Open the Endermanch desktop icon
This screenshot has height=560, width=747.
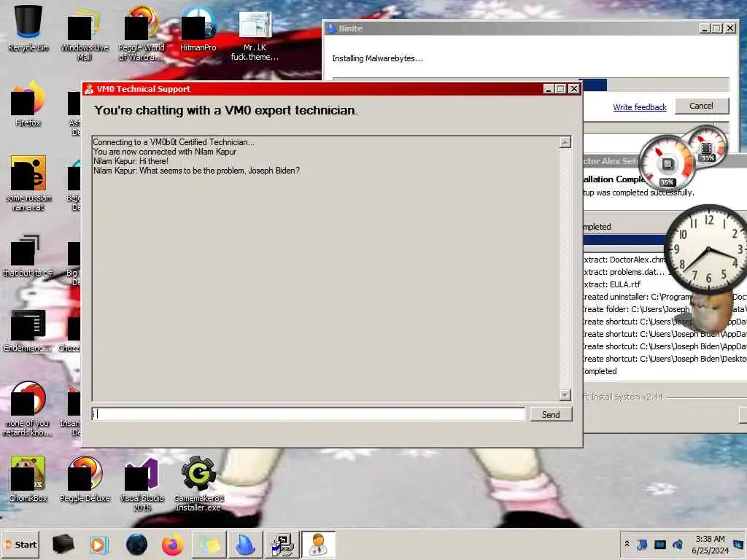[x=28, y=331]
